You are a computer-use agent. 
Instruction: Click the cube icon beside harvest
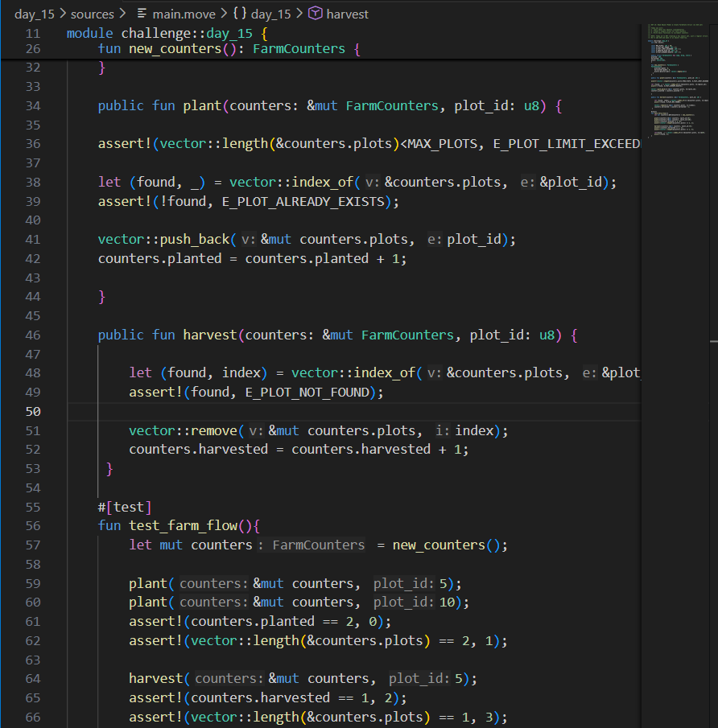(315, 14)
